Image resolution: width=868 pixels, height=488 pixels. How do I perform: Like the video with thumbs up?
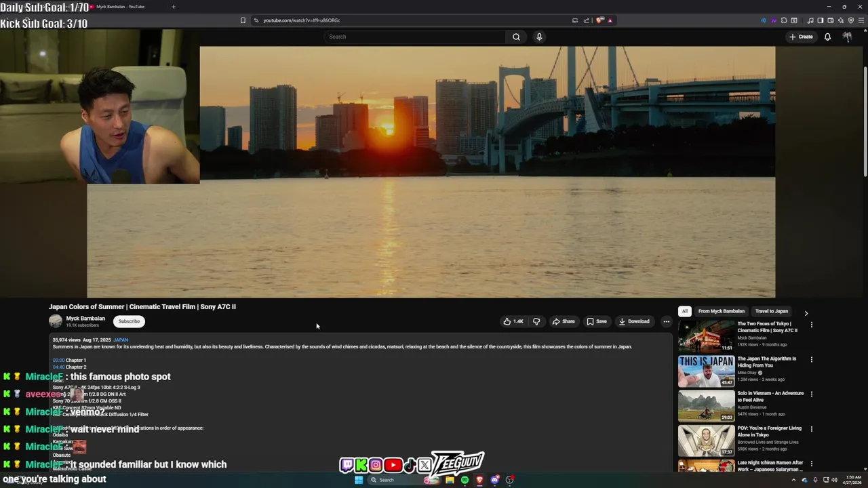point(513,321)
